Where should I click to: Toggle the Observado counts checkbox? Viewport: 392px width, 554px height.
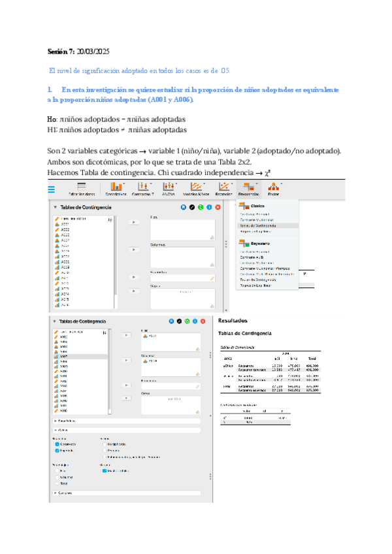click(57, 444)
